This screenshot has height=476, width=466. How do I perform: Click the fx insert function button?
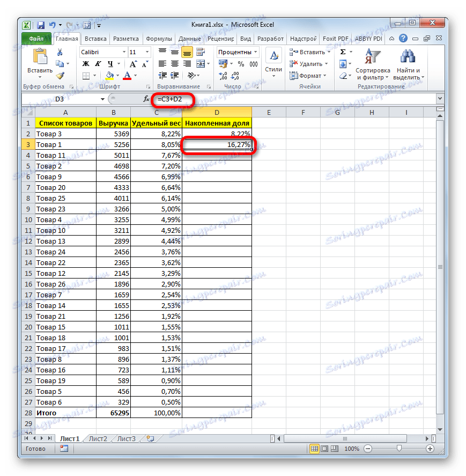146,99
